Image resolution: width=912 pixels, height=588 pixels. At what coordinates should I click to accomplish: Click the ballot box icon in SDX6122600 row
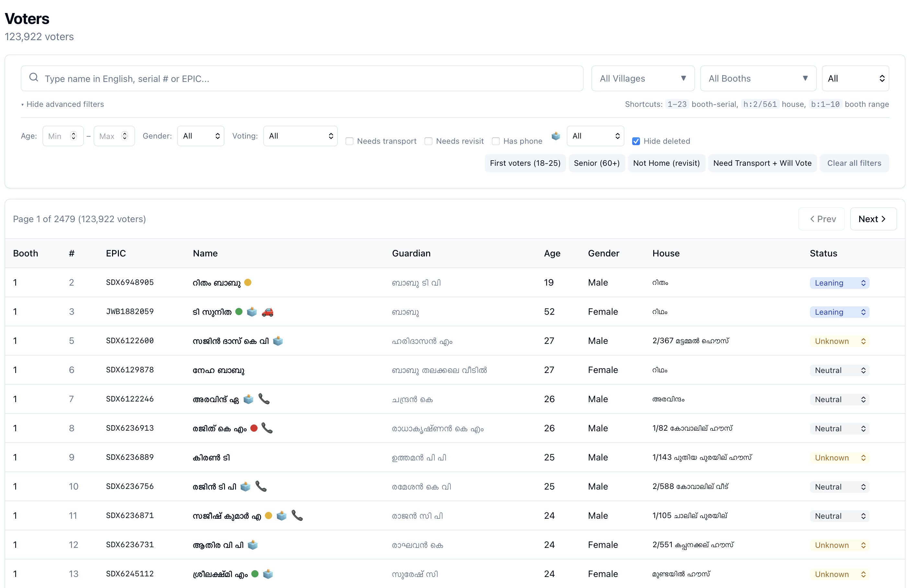[278, 341]
